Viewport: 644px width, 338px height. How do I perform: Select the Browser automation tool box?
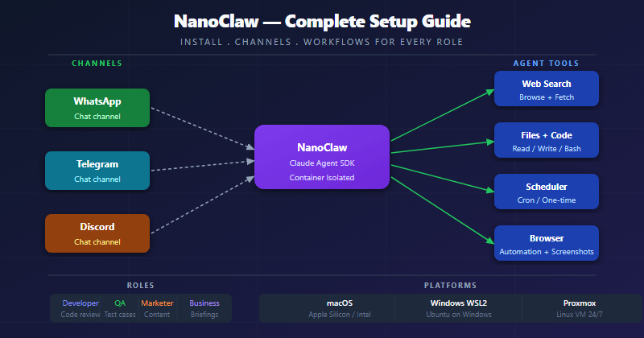tap(547, 243)
